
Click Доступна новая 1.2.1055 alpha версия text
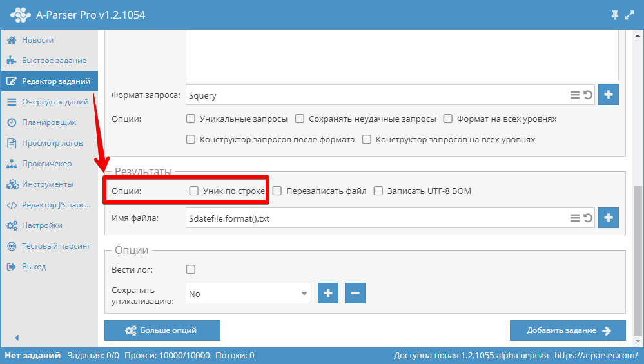click(x=471, y=356)
